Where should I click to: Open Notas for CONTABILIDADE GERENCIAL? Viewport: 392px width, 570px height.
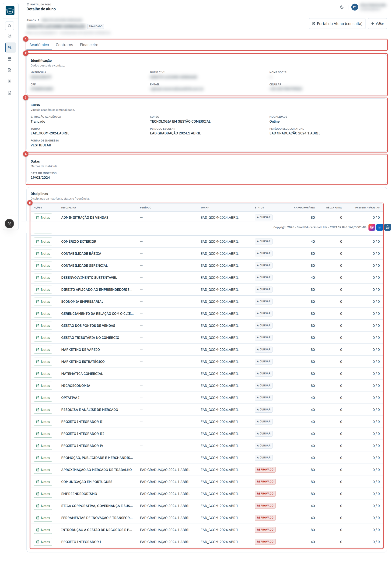(43, 266)
